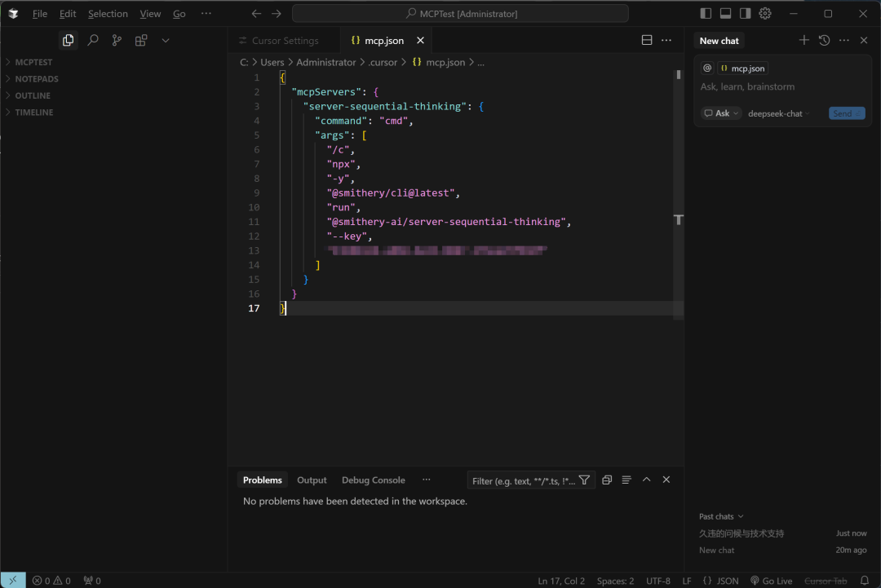Click split editor layout icon
The width and height of the screenshot is (881, 588).
[x=647, y=40]
